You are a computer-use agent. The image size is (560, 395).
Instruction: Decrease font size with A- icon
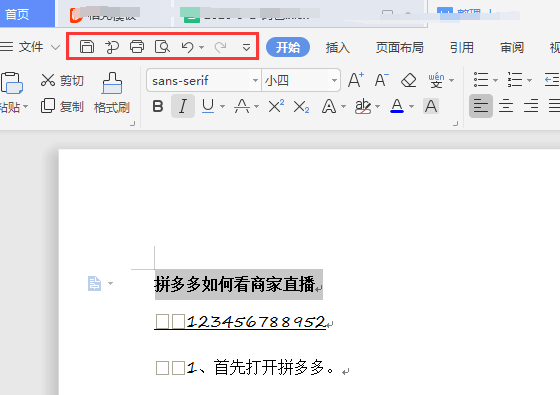(381, 80)
